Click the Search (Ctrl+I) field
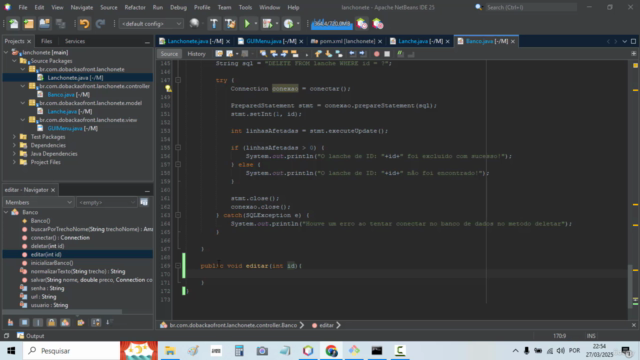The height and width of the screenshot is (360, 640). 531,7
